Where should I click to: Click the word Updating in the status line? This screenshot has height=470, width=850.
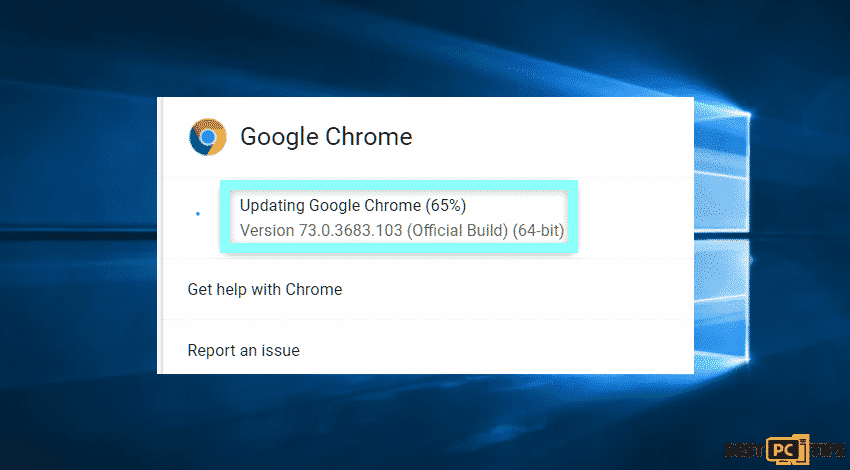pos(272,205)
